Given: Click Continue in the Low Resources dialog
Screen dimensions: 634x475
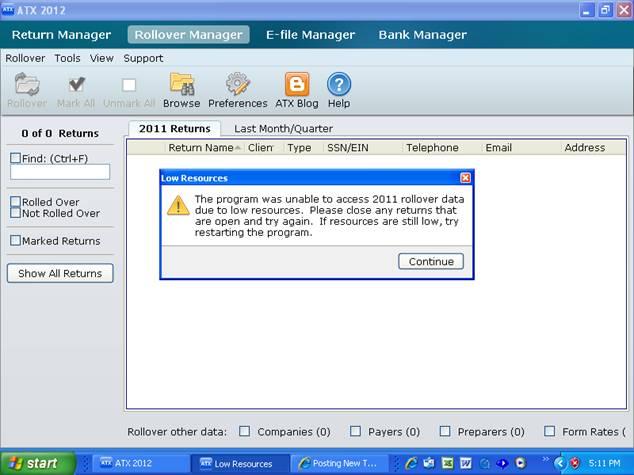Looking at the screenshot, I should 431,262.
